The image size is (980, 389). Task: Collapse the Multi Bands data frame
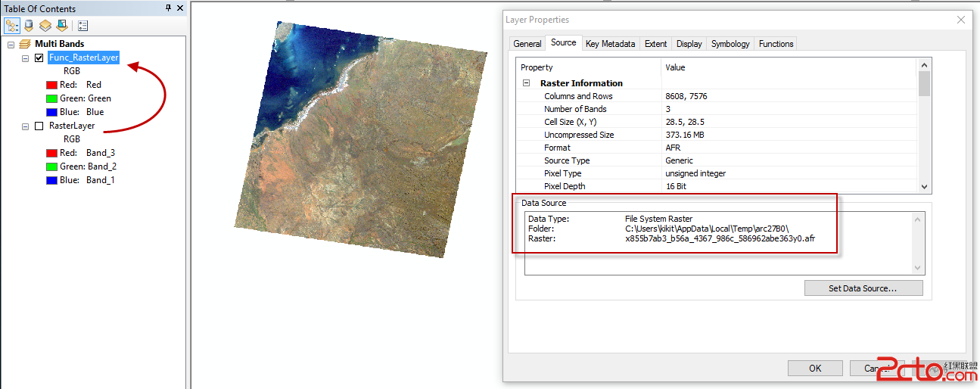point(11,44)
